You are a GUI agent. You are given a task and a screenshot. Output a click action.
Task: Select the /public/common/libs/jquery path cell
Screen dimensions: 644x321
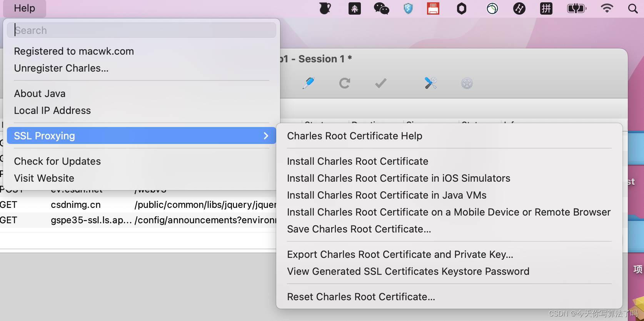[x=205, y=205]
